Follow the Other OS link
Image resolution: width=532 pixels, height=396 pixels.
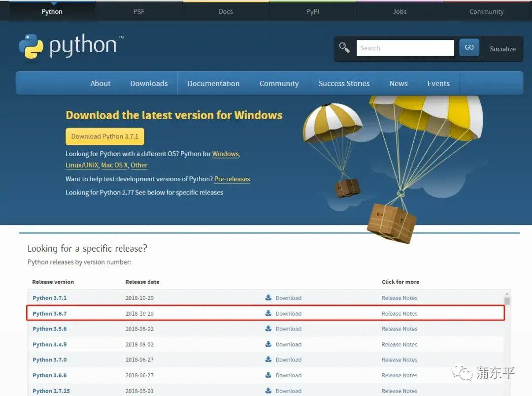coord(139,165)
